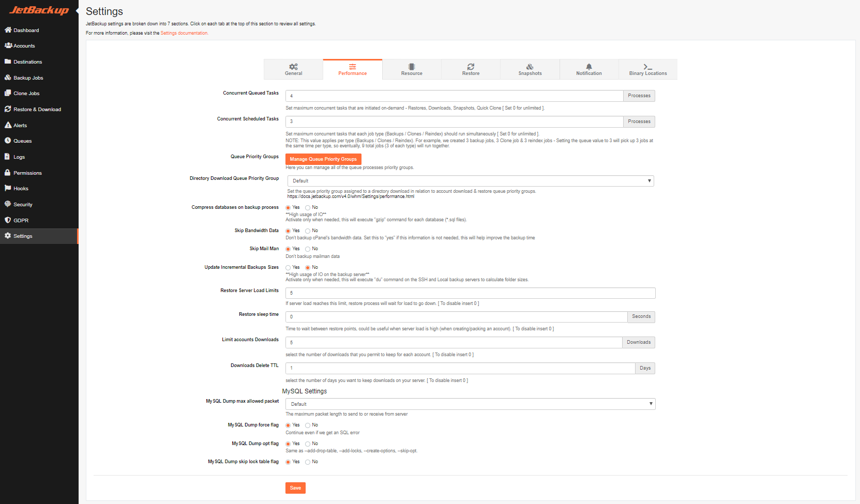Set MySQL Dump opt flag to No
This screenshot has height=504, width=860.
point(308,444)
